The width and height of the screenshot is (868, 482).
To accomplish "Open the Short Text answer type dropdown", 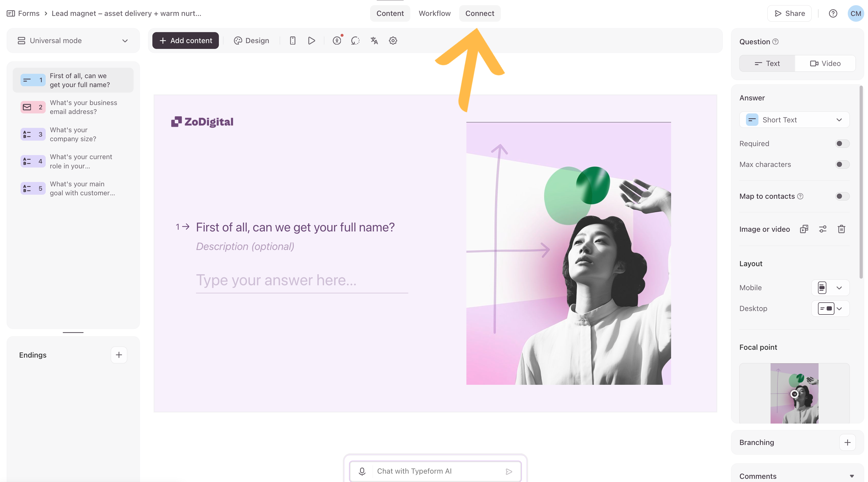I will pos(794,120).
